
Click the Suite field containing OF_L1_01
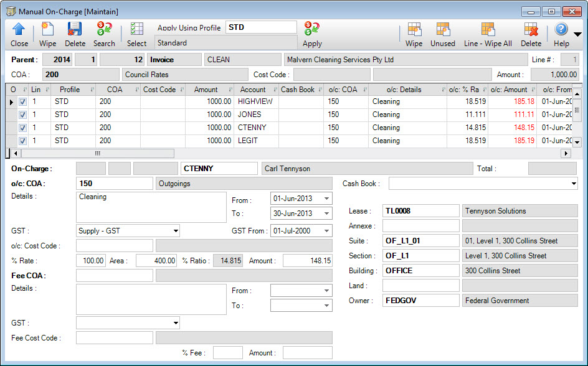(420, 241)
